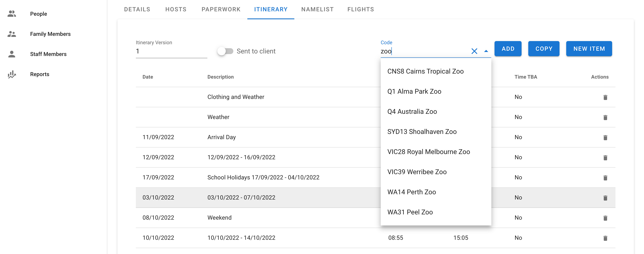Click trash icon for Weekend row
The width and height of the screenshot is (644, 254).
tap(605, 218)
